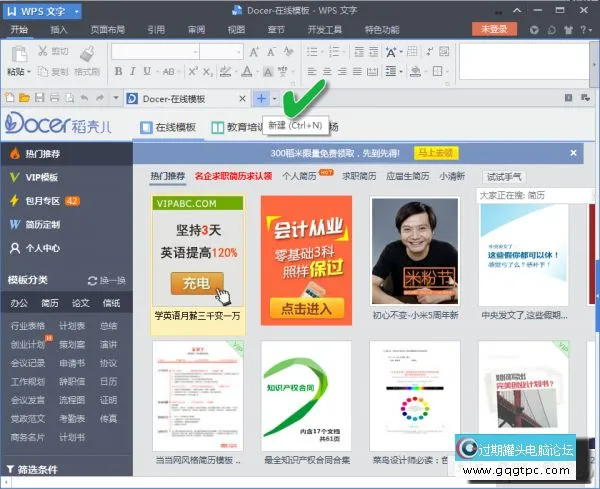Apply Superscript formatting

pos(192,71)
